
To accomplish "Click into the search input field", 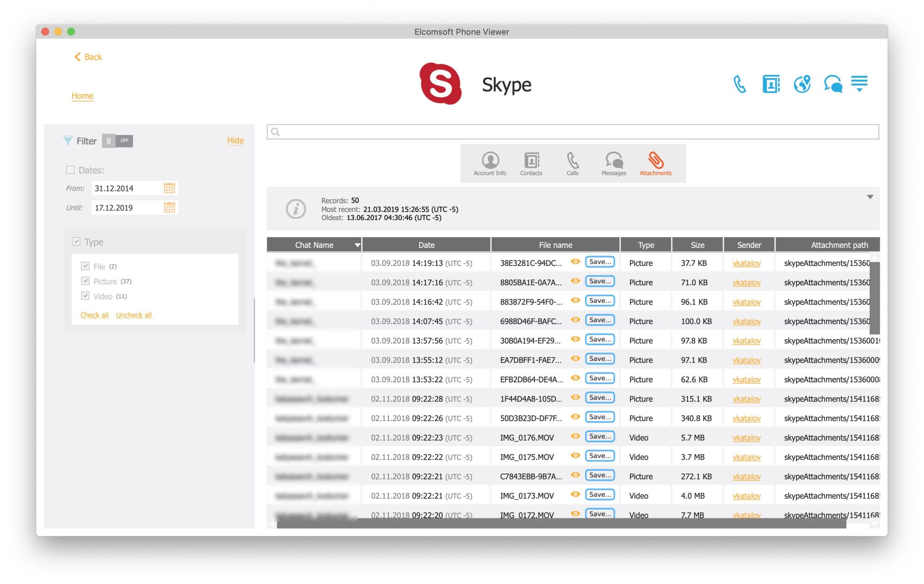I will [x=573, y=132].
